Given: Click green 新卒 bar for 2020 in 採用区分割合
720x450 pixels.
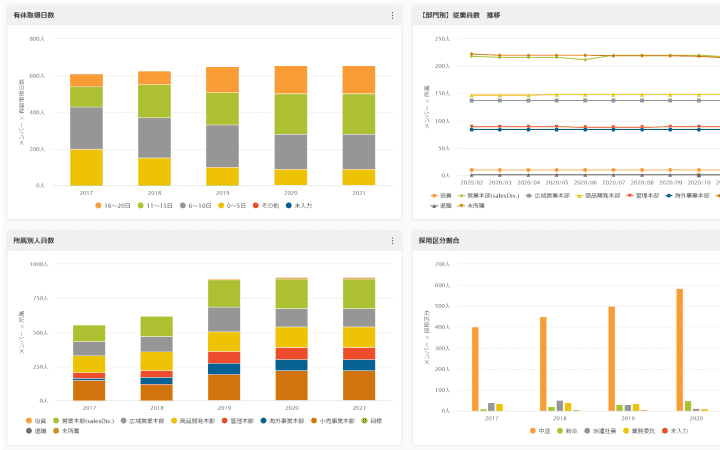Looking at the screenshot, I should (688, 406).
